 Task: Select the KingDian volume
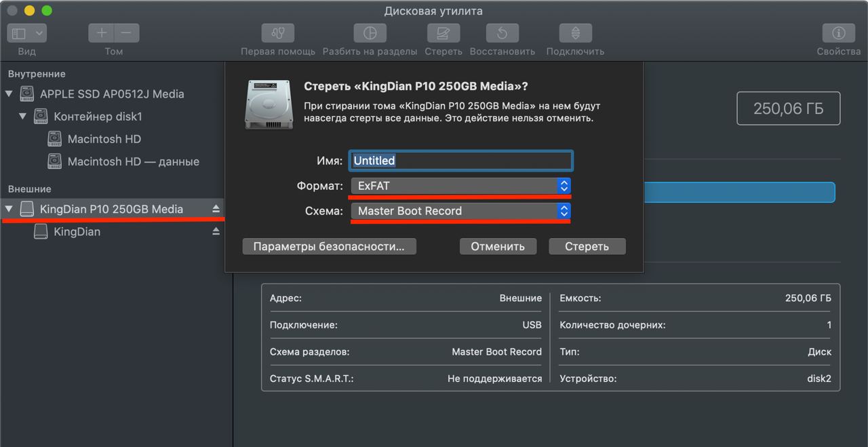click(x=77, y=231)
